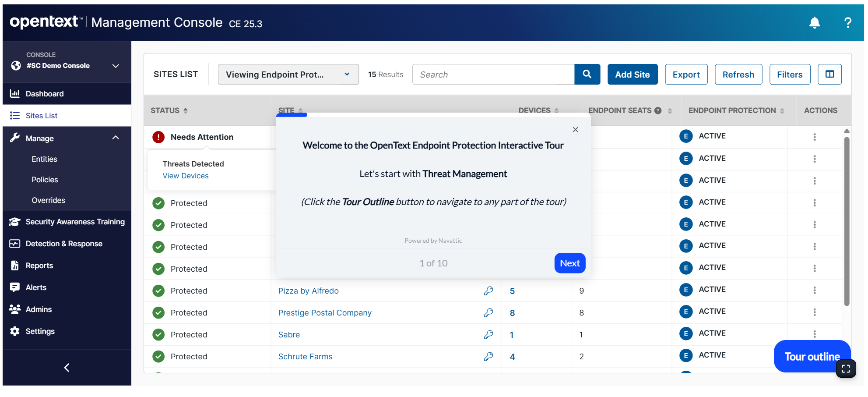This screenshot has height=397, width=868.
Task: Click the Add Site button
Action: (633, 74)
